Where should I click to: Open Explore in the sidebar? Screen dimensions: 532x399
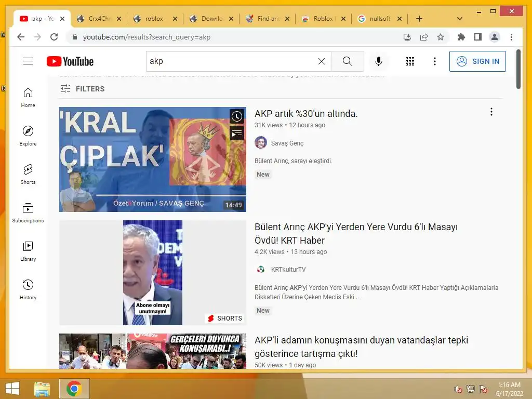28,136
